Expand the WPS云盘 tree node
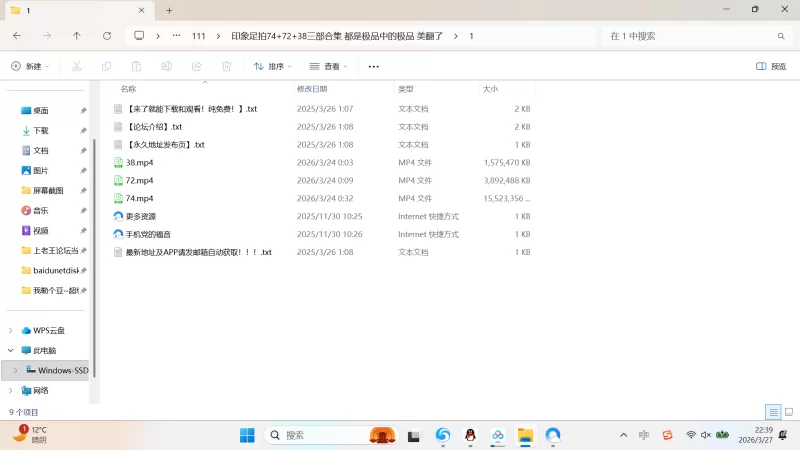Screen dimensions: 800x450 (x=11, y=330)
